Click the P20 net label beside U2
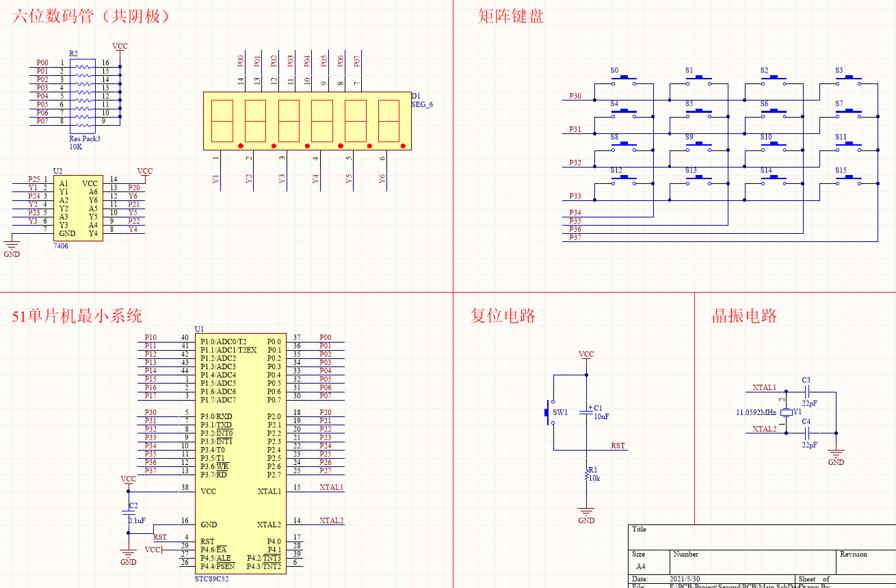Image resolution: width=896 pixels, height=588 pixels. click(x=134, y=187)
